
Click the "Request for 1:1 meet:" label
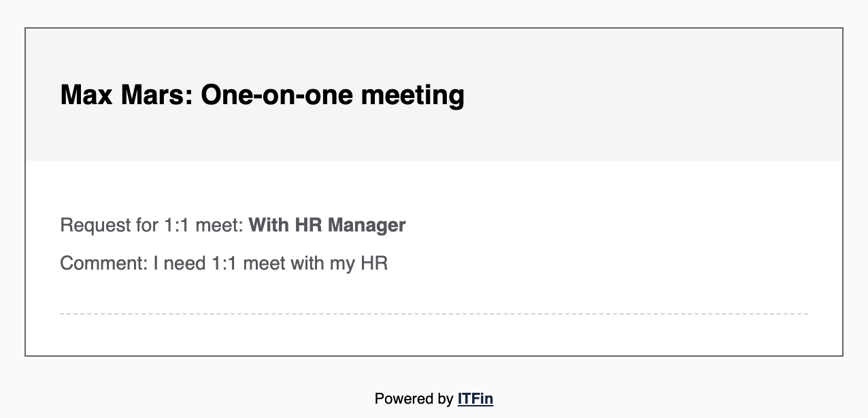[152, 225]
